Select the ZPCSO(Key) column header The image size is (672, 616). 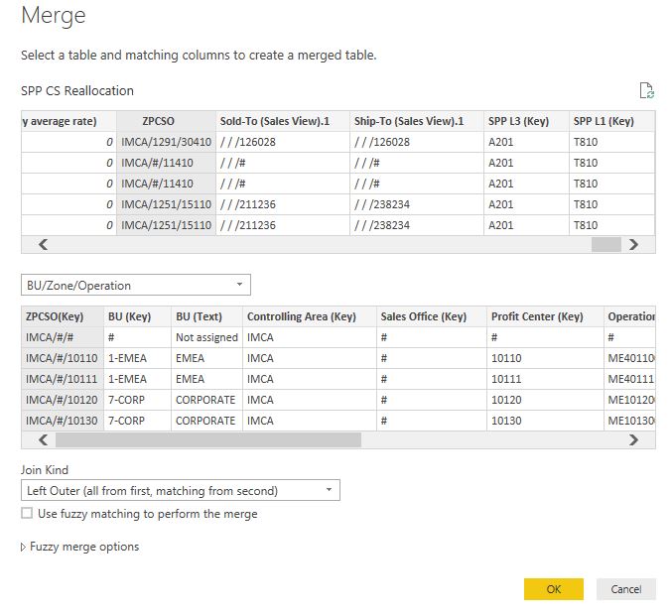click(63, 316)
